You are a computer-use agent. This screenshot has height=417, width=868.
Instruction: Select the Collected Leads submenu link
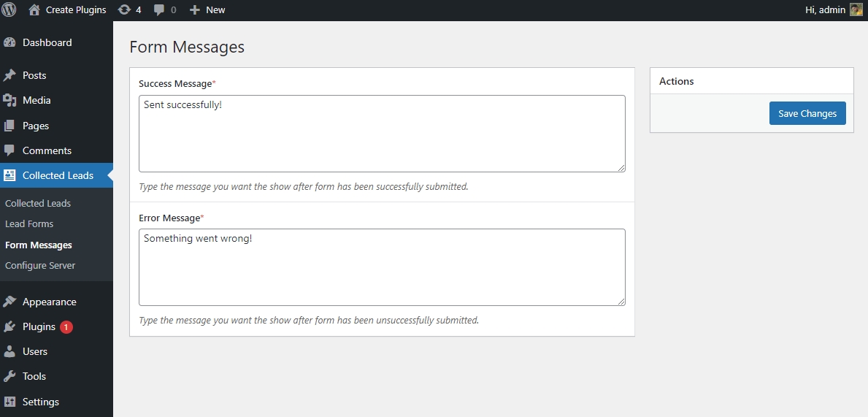click(38, 203)
